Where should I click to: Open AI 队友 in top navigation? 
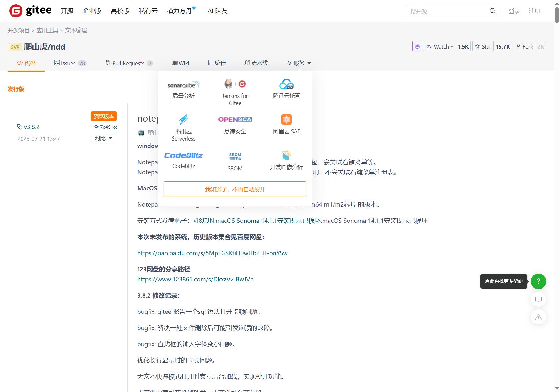[217, 11]
